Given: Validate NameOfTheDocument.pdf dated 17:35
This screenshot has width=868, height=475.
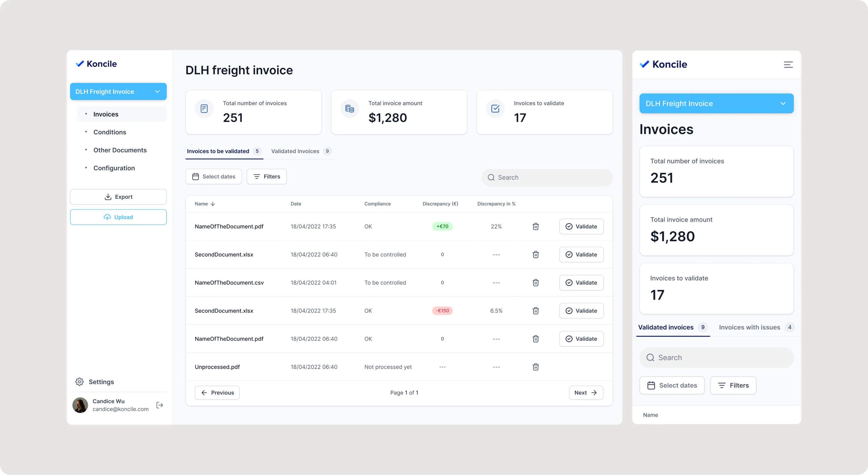Looking at the screenshot, I should (581, 226).
